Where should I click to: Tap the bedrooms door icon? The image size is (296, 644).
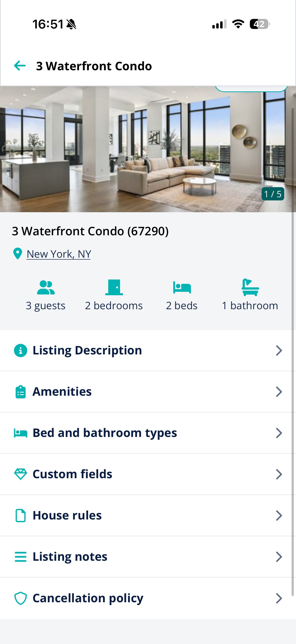click(x=114, y=287)
